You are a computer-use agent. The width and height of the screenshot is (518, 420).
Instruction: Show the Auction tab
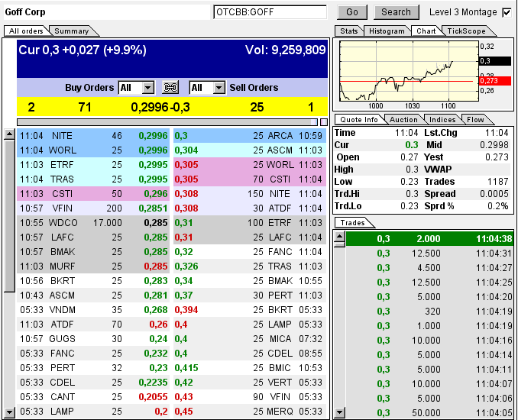point(403,120)
